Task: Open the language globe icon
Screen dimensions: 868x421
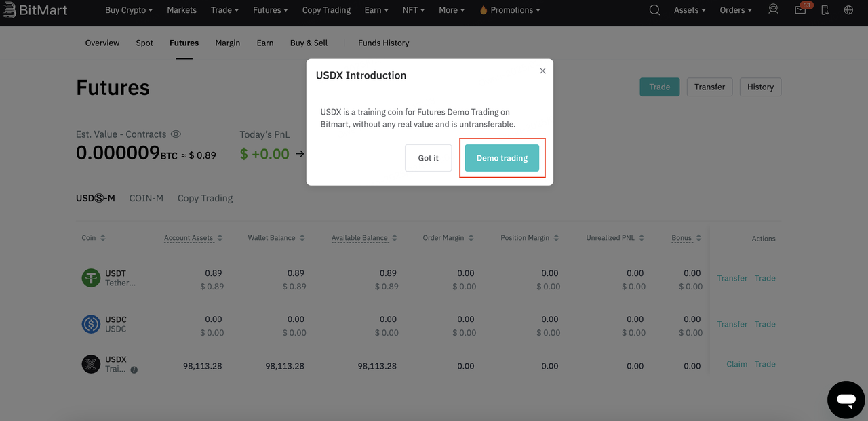Action: click(848, 10)
